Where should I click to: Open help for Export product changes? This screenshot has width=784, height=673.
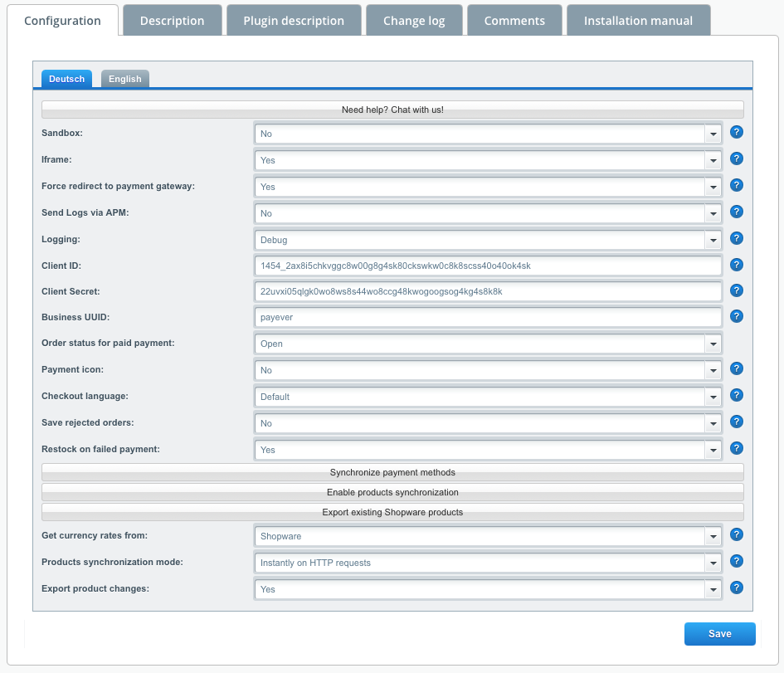[x=736, y=588]
